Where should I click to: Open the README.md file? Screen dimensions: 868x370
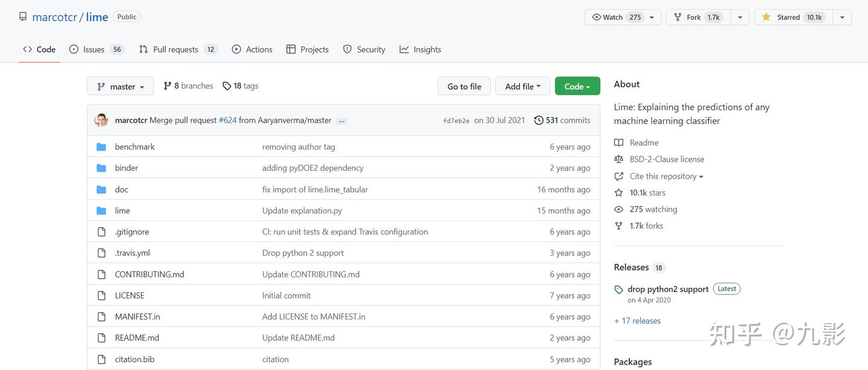[137, 337]
